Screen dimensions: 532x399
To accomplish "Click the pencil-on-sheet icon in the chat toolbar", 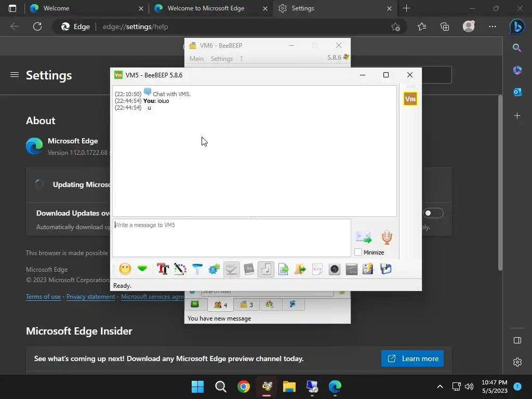I will point(368,269).
